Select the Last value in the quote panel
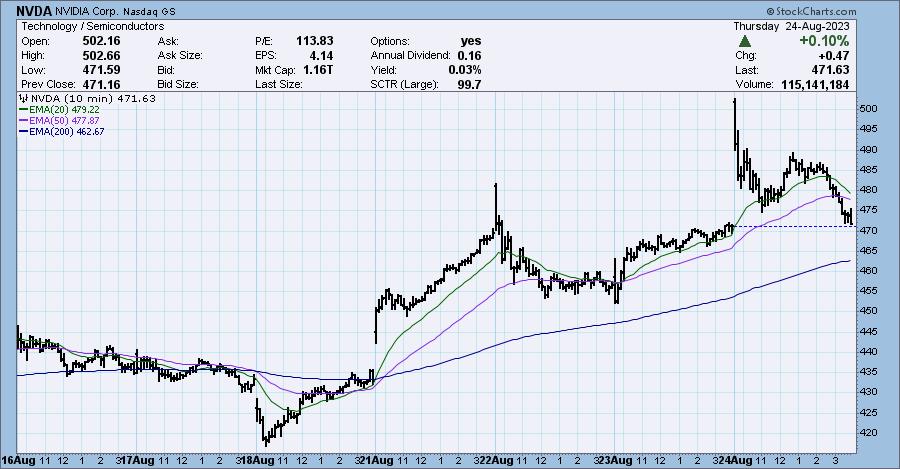The width and height of the screenshot is (900, 469). click(831, 70)
